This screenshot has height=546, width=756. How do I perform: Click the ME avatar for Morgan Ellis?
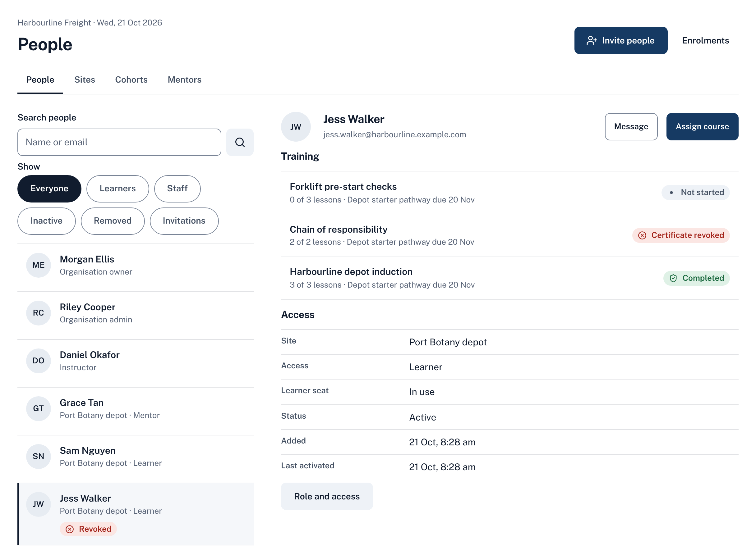pos(38,265)
